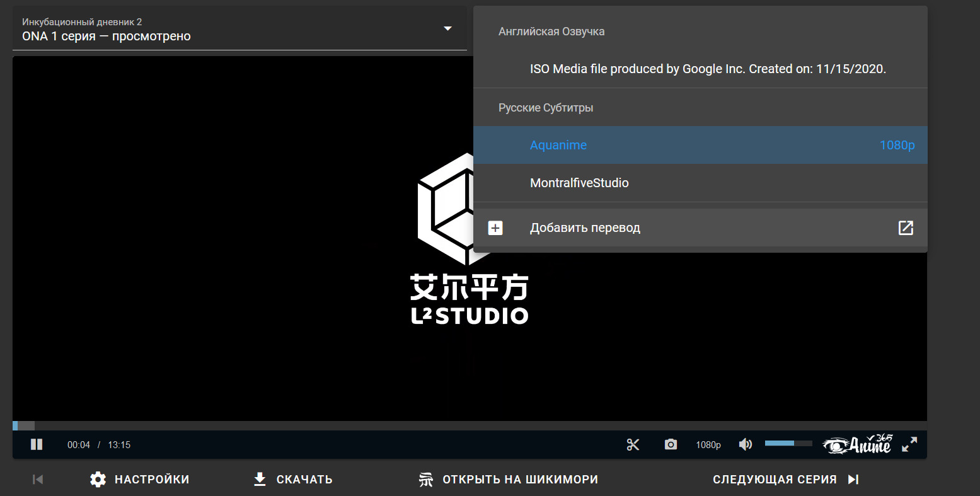Viewport: 980px width, 496px height.
Task: Click the download arrow icon
Action: [x=260, y=480]
